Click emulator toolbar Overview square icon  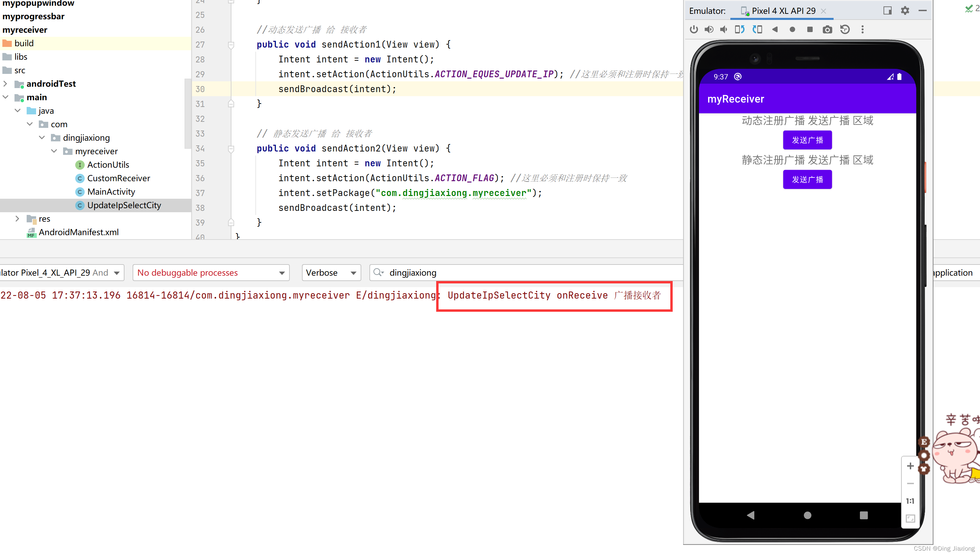click(810, 29)
